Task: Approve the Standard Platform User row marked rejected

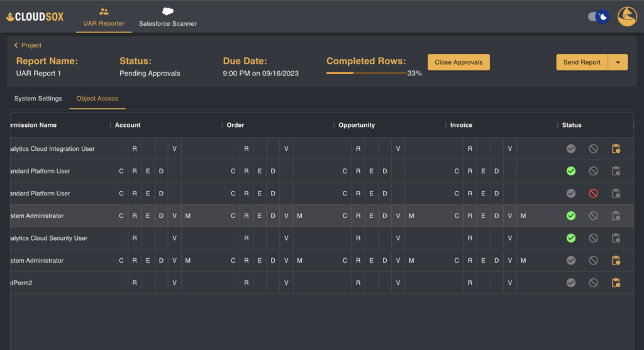Action: (x=571, y=194)
